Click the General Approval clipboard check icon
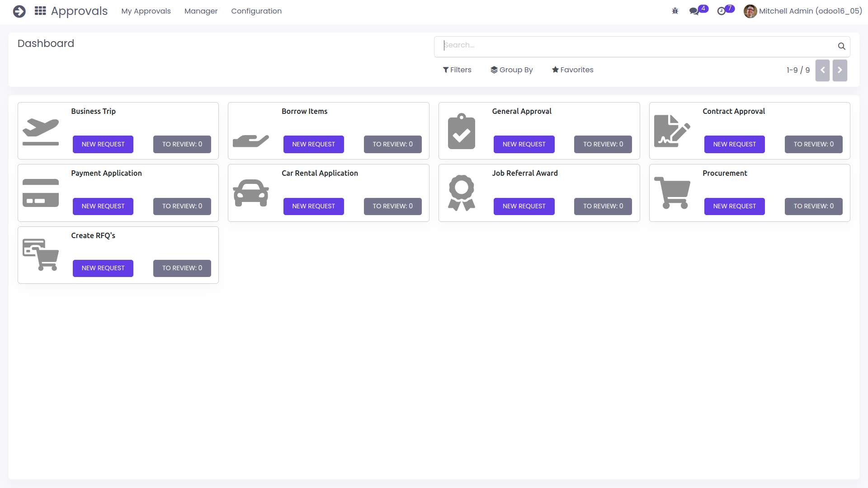 point(461,131)
